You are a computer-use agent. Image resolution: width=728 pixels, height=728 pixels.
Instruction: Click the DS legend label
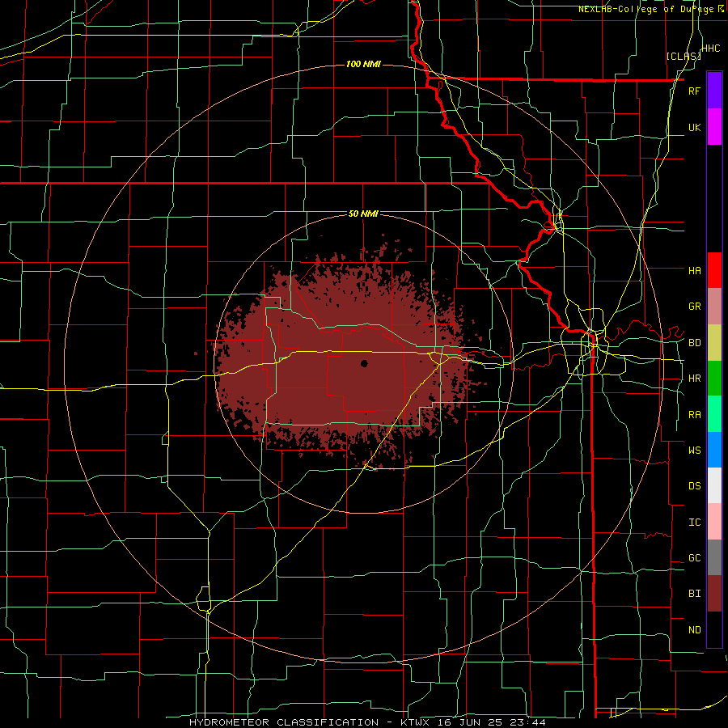pos(694,486)
